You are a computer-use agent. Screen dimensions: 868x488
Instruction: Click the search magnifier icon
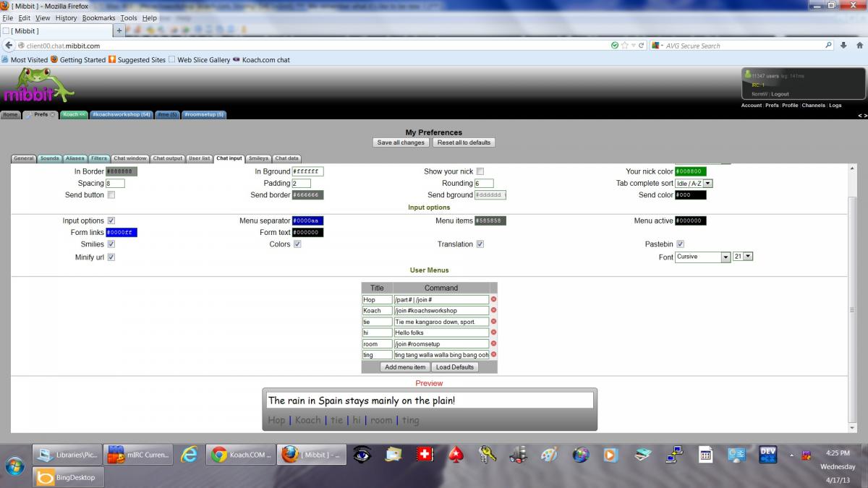(829, 46)
